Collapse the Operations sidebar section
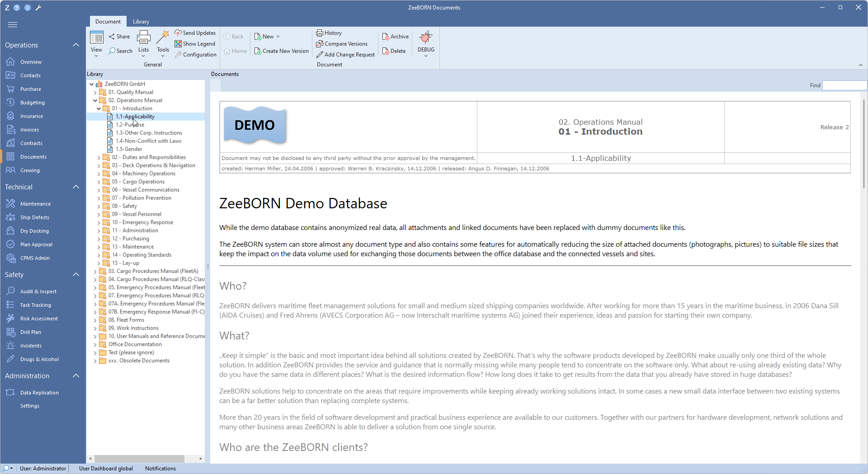 pos(76,45)
